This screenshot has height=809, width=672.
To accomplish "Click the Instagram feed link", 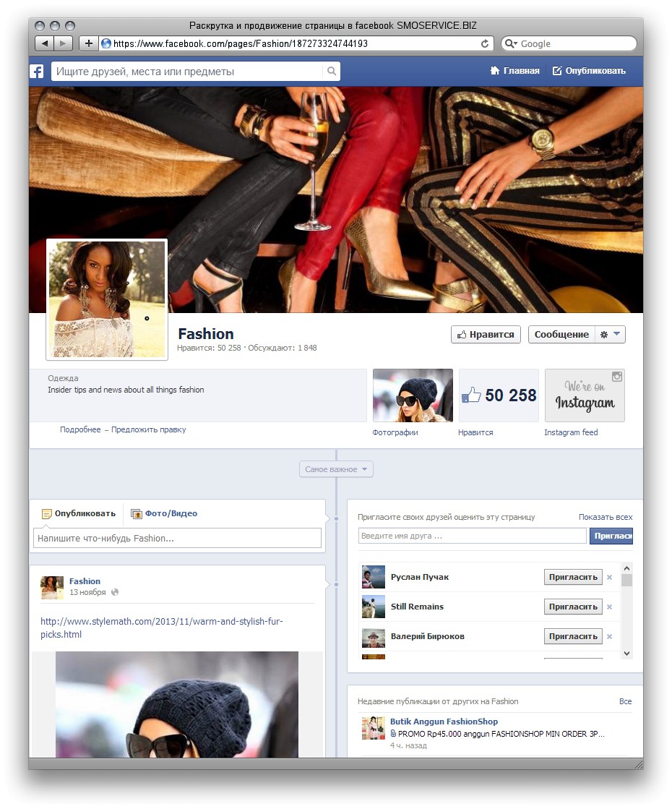I will point(571,432).
